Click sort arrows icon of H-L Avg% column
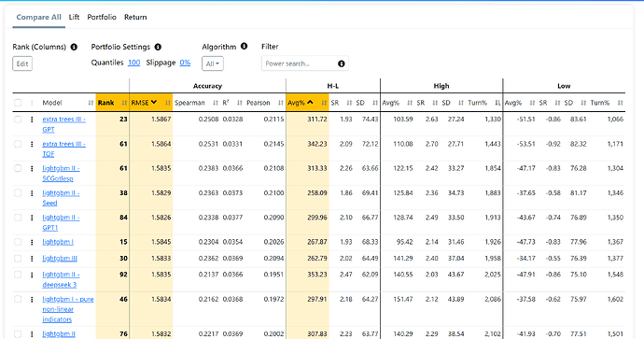 pyautogui.click(x=324, y=103)
